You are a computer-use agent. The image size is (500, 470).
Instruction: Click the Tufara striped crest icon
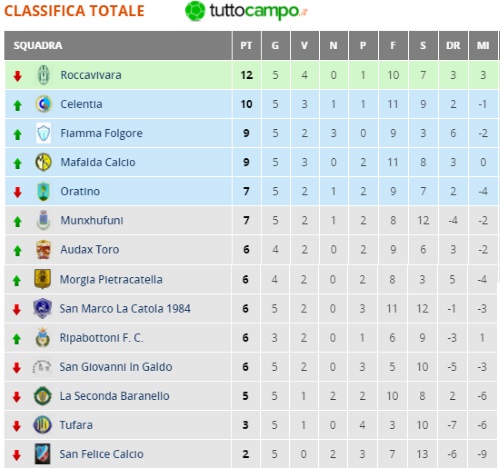tap(43, 425)
